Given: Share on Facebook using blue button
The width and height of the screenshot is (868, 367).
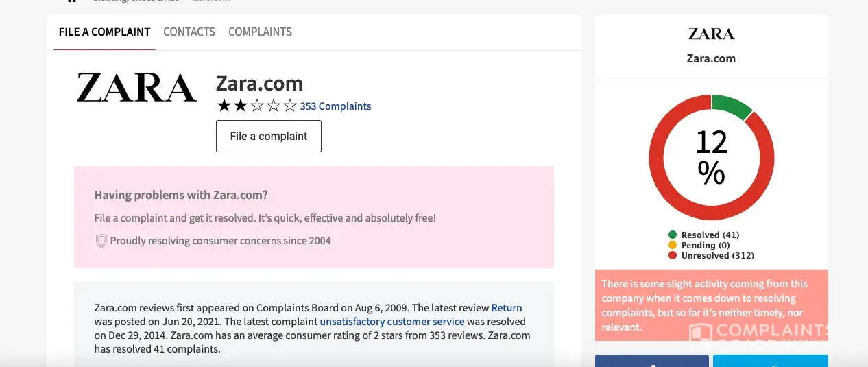Looking at the screenshot, I should 651,361.
